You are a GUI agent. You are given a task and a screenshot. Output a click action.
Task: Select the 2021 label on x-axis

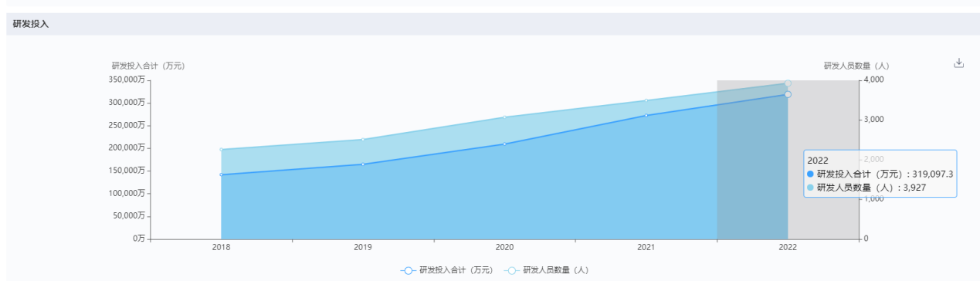(646, 247)
